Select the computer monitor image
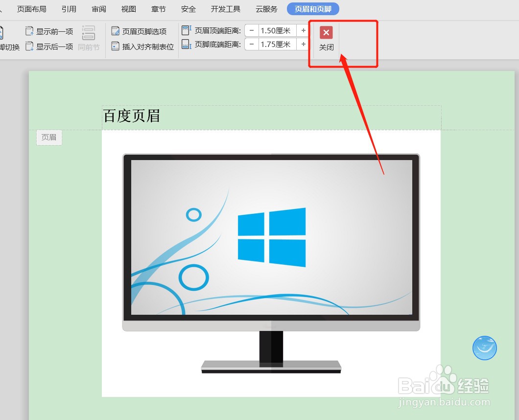 271,263
